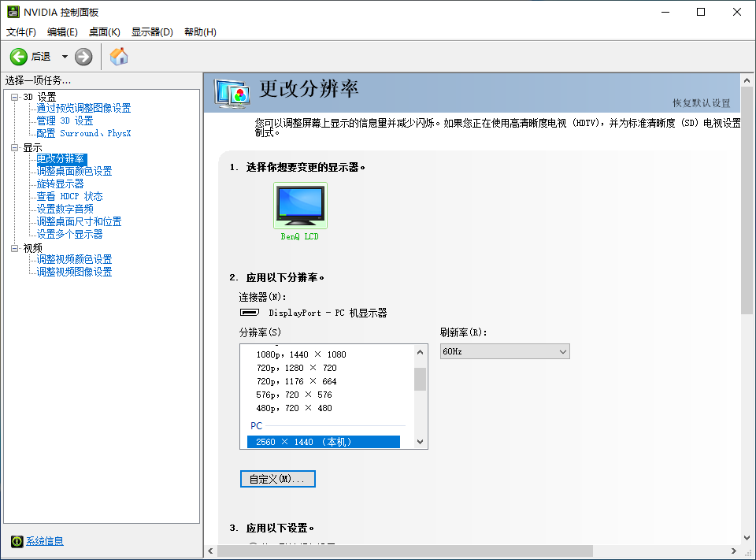Open the 帮助(H) menu
Screen dimensions: 756x560
point(200,32)
